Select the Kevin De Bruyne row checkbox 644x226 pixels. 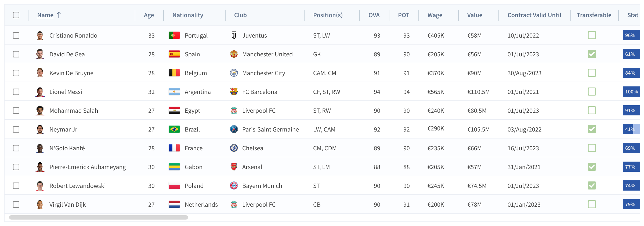coord(16,73)
